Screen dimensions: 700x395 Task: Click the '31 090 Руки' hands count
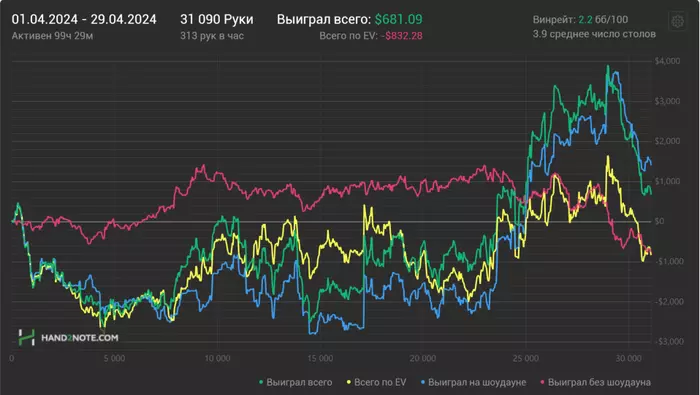pyautogui.click(x=217, y=19)
